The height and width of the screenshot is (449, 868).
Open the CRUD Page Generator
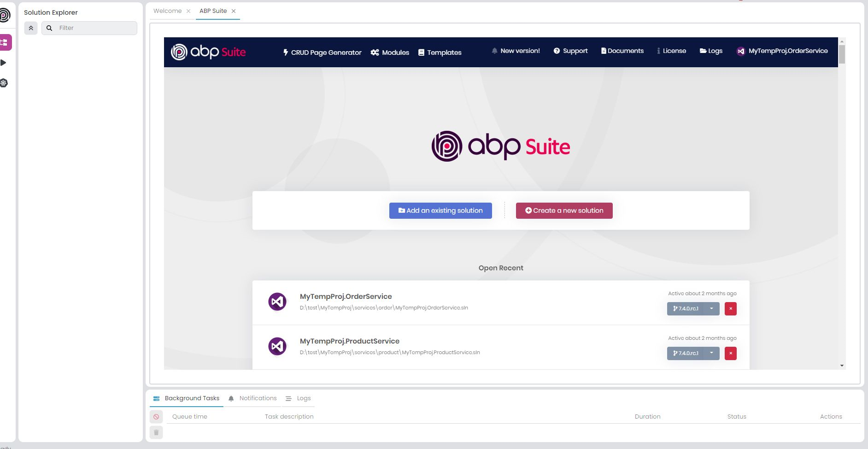click(323, 52)
